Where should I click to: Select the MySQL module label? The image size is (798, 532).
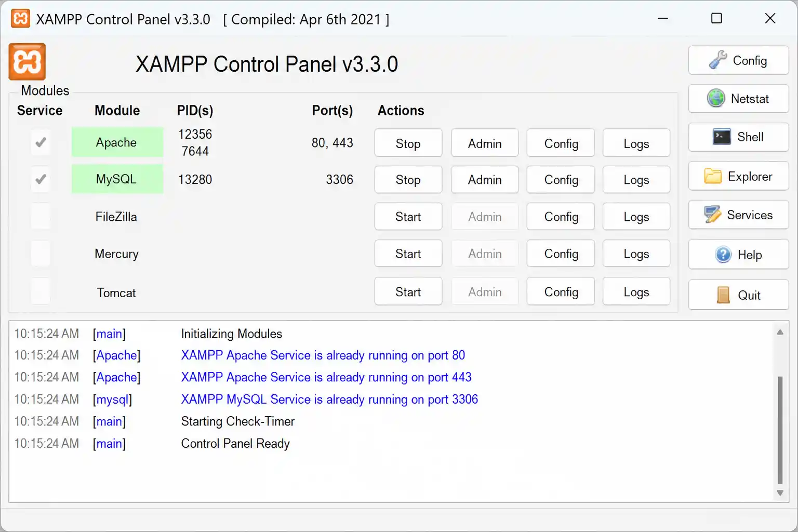[117, 179]
